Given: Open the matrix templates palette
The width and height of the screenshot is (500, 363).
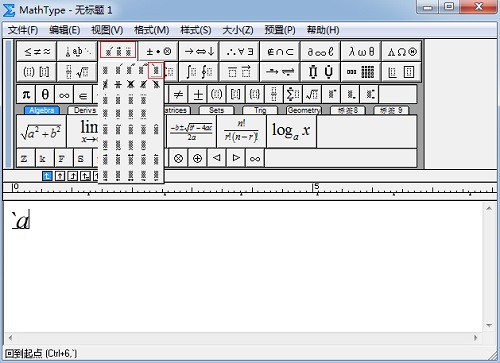Looking at the screenshot, I should click(361, 71).
